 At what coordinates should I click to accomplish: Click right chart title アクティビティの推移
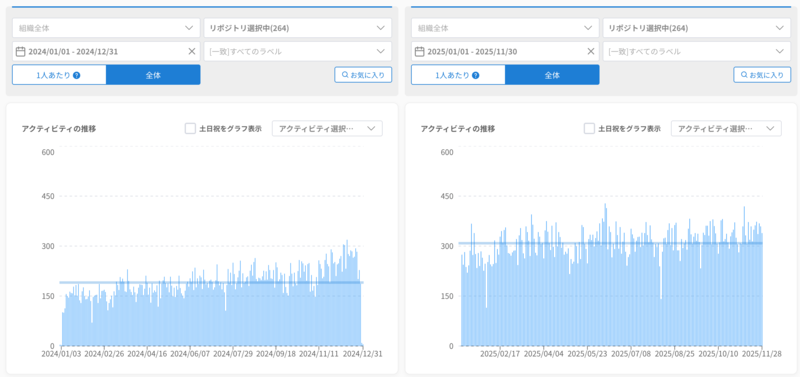pyautogui.click(x=458, y=129)
